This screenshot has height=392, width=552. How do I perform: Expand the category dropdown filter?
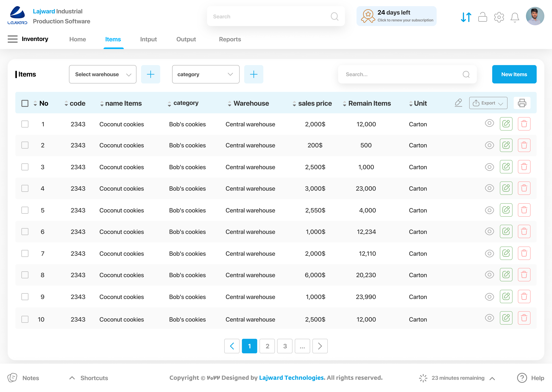pyautogui.click(x=205, y=74)
